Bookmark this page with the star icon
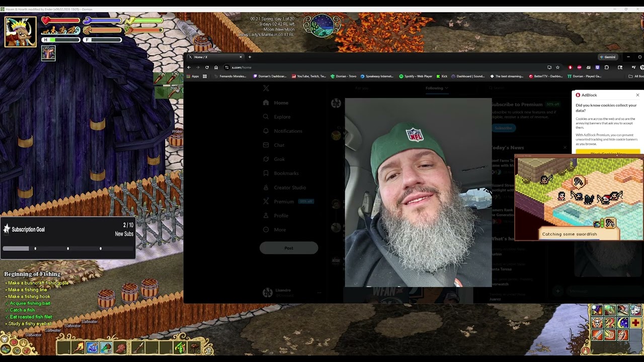The height and width of the screenshot is (362, 644). click(x=557, y=67)
